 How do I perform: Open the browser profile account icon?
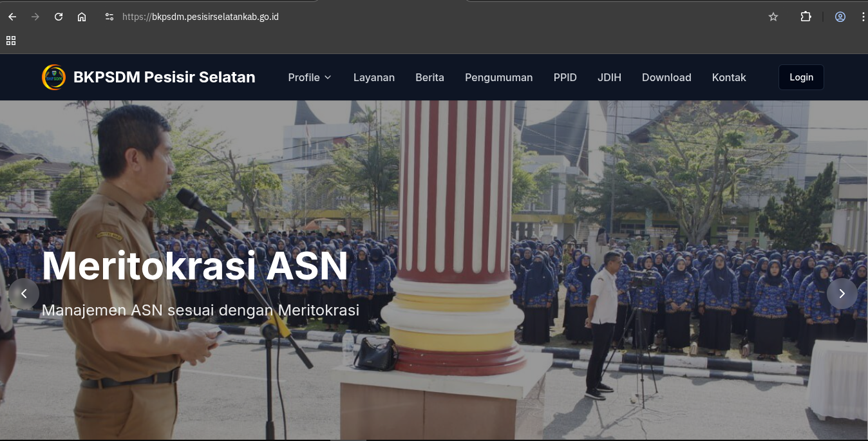coord(840,17)
